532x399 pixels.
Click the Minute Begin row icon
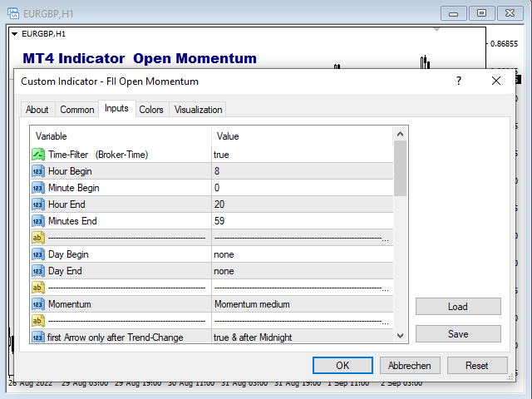click(38, 188)
